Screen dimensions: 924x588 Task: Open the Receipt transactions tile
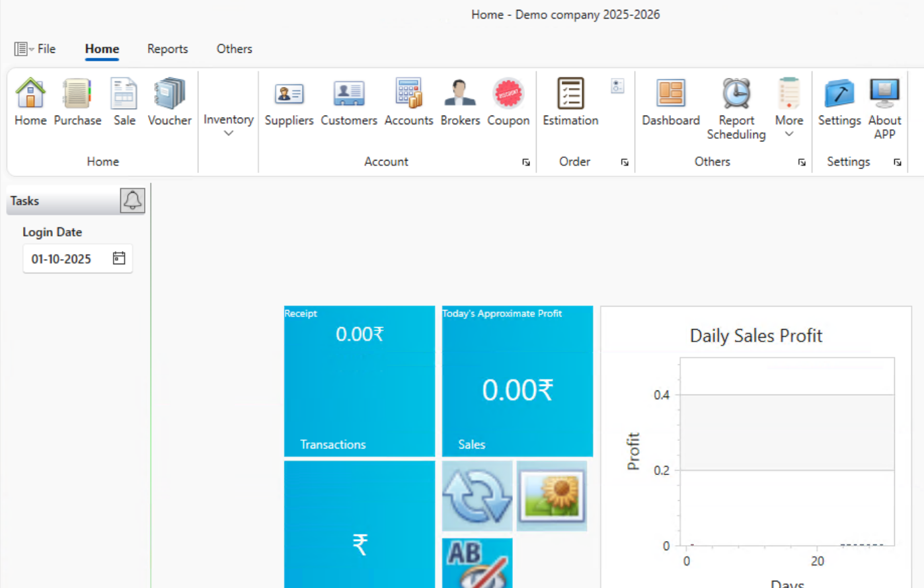pyautogui.click(x=359, y=380)
